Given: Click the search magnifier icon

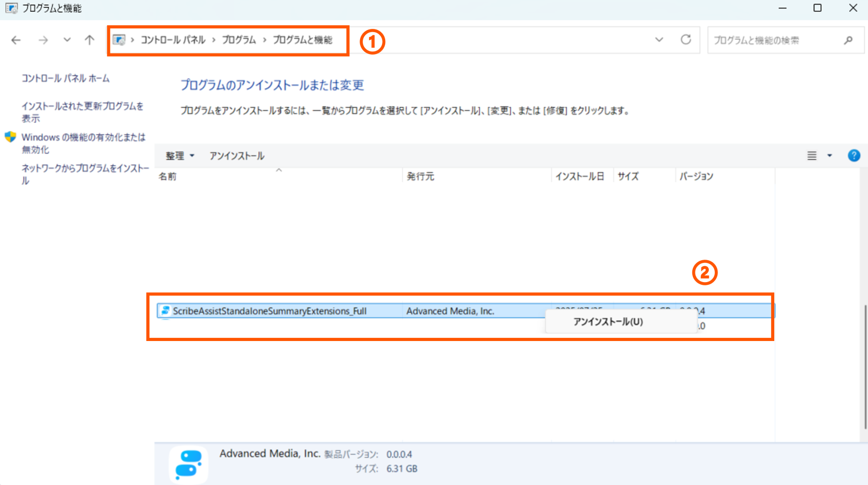Looking at the screenshot, I should 848,40.
